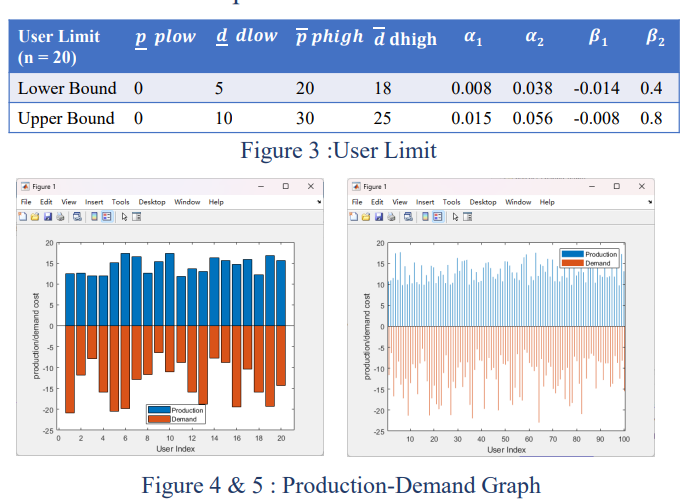Enable Edit Plot arrow in left figure toolbar
Viewport: 691px width, 501px height.
(124, 216)
